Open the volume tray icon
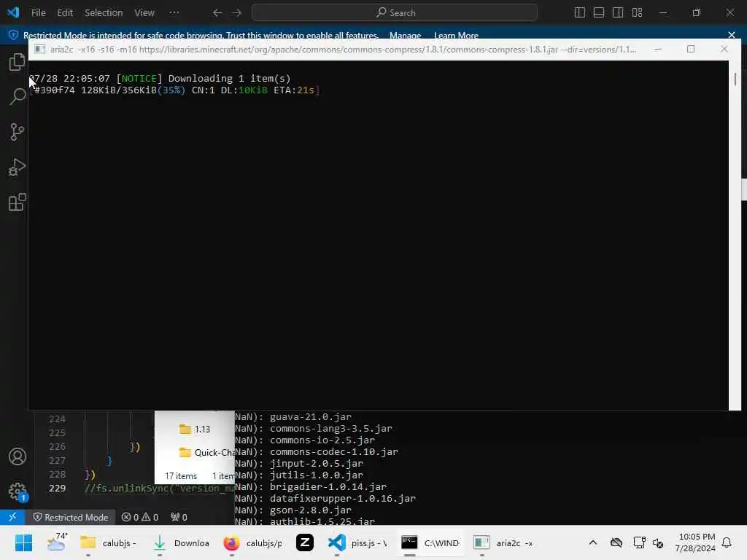 tap(659, 542)
